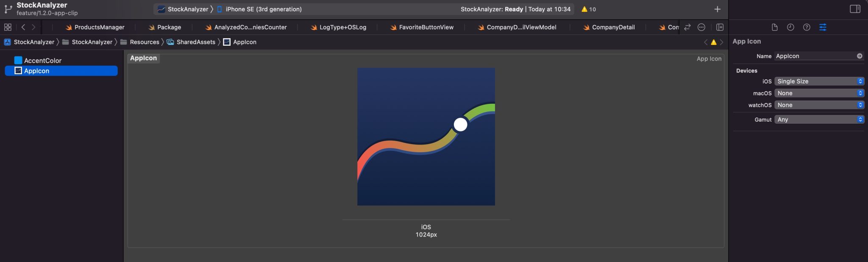
Task: Switch to the CompanyD...ilViewModel tab
Action: click(x=517, y=27)
